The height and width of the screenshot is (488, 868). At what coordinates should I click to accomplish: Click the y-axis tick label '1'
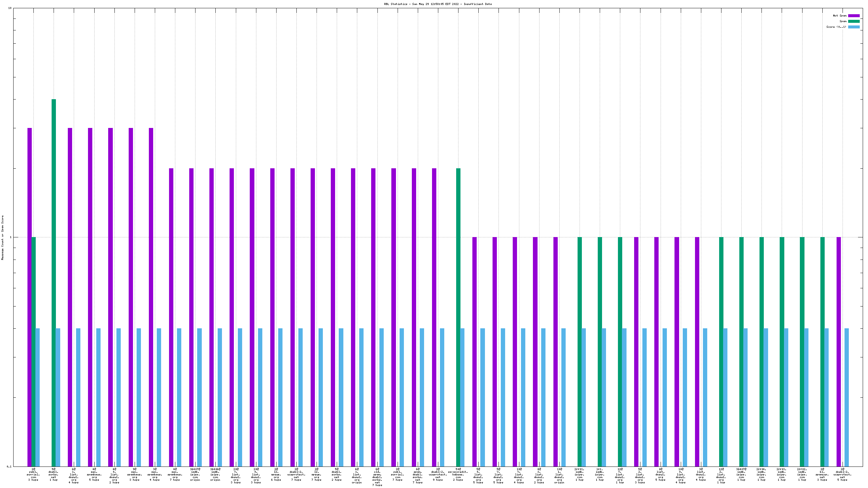click(10, 237)
